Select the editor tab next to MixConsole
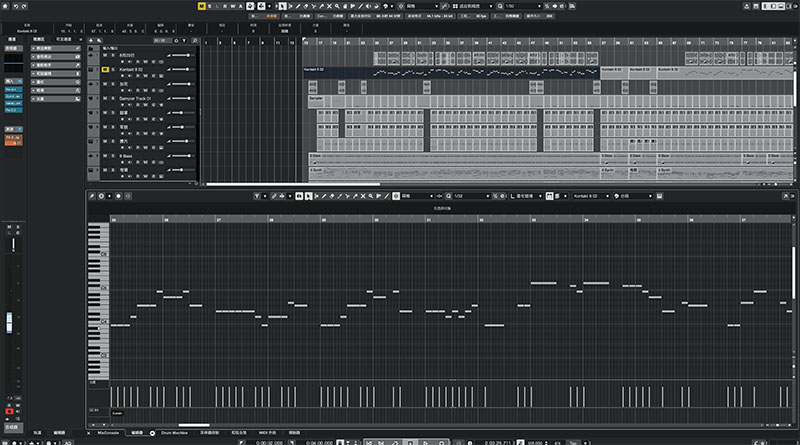The width and height of the screenshot is (800, 445). [137, 433]
